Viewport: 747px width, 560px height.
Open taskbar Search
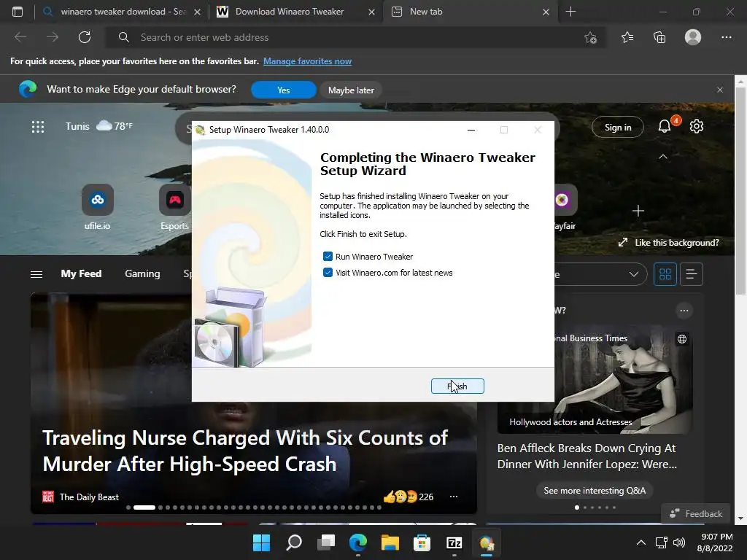tap(294, 542)
